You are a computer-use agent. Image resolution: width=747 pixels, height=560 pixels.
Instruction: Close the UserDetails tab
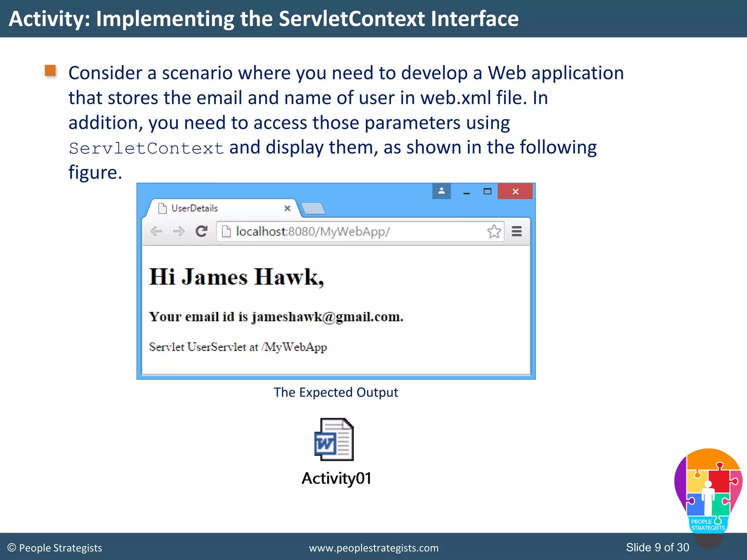287,208
